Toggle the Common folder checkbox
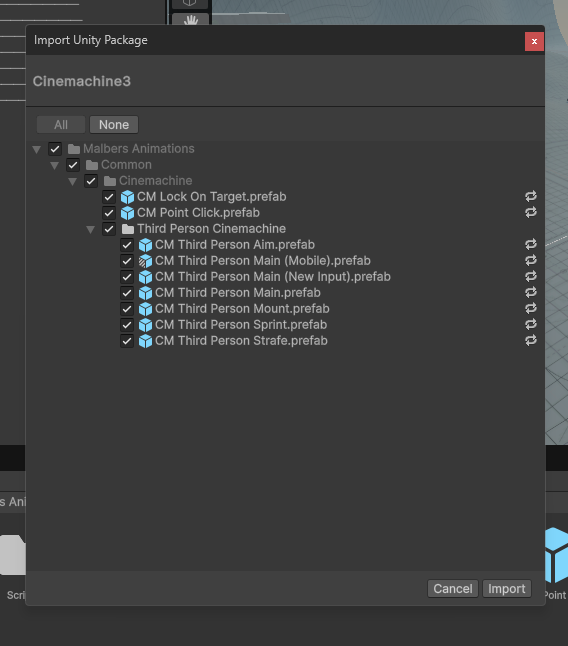568x646 pixels. 73,165
